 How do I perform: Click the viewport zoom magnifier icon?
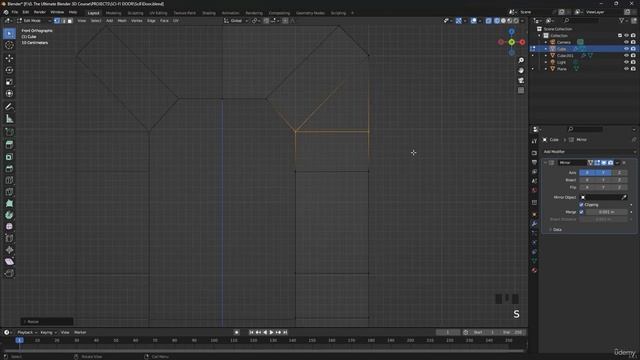521,60
